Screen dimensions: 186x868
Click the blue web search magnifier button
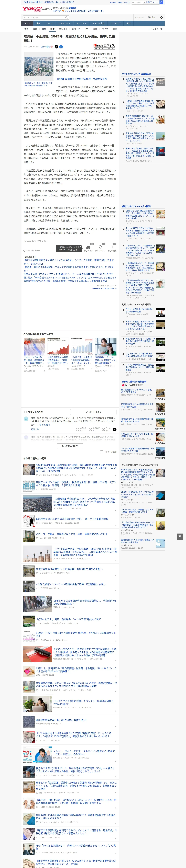tap(161, 2)
